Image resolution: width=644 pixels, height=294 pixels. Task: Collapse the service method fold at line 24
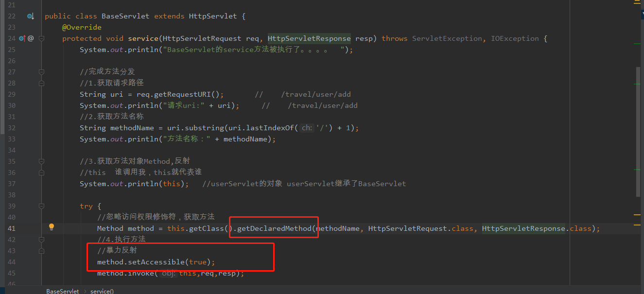pyautogui.click(x=41, y=38)
